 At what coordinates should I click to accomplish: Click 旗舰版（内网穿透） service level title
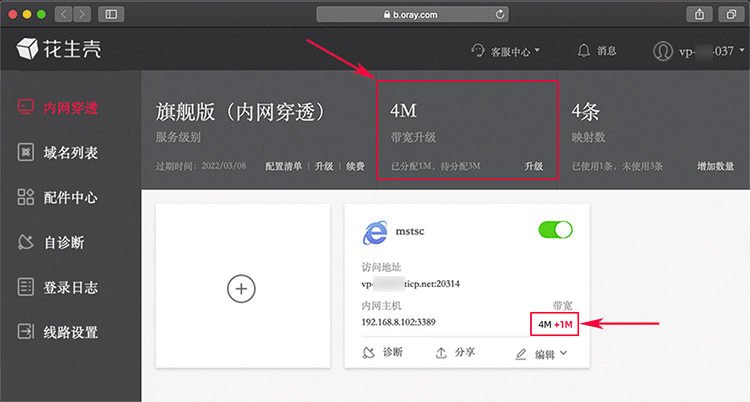pyautogui.click(x=241, y=112)
